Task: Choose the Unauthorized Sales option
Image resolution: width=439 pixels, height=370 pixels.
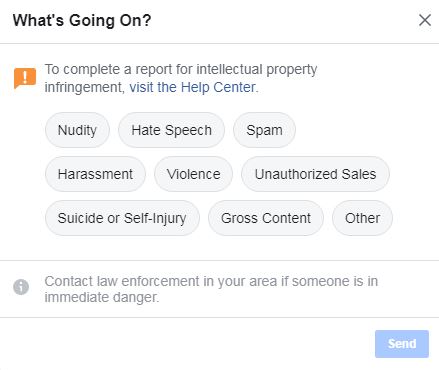Action: tap(315, 174)
